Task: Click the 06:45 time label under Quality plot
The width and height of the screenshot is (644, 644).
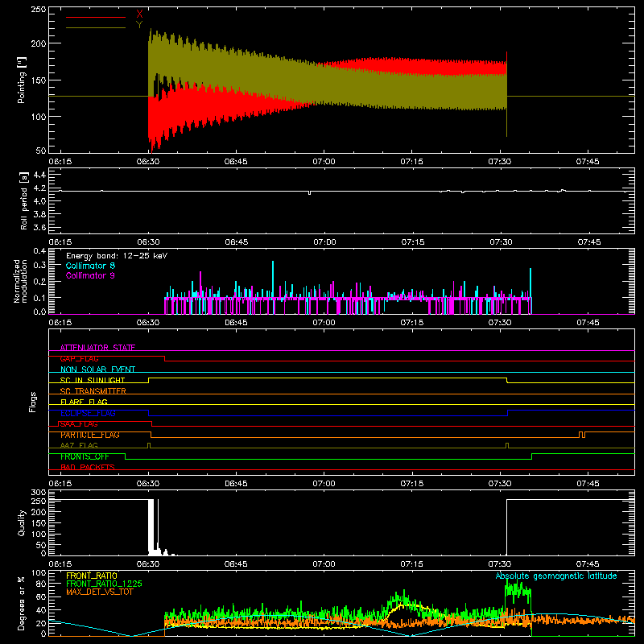Action: click(x=236, y=564)
